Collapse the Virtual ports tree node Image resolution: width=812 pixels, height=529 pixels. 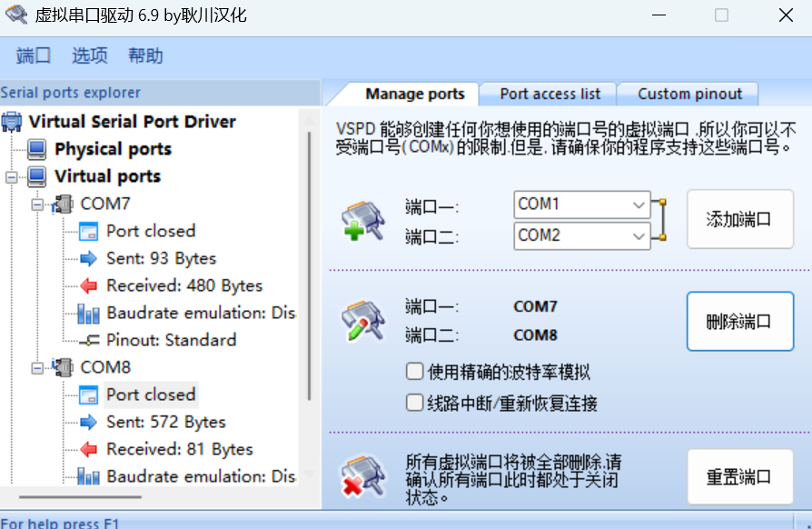pyautogui.click(x=12, y=177)
